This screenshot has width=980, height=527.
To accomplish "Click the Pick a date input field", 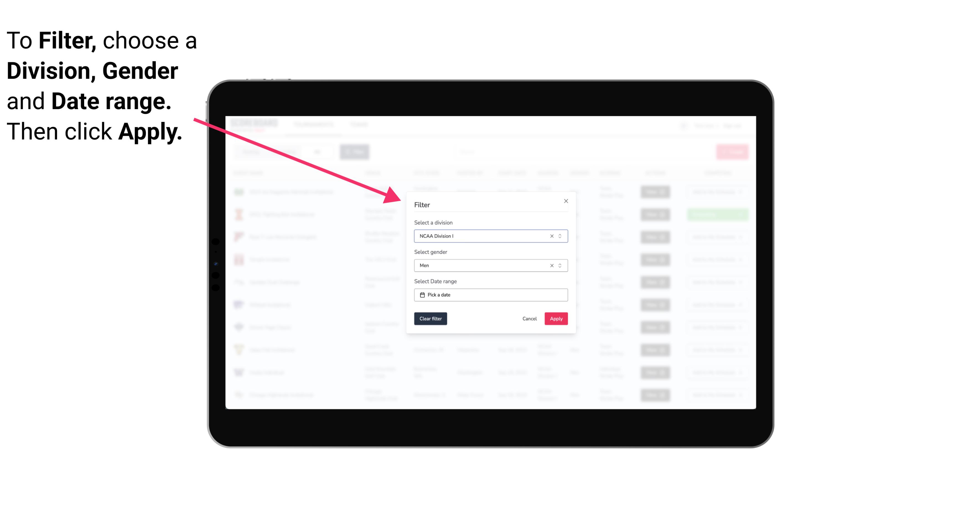I will coord(490,295).
